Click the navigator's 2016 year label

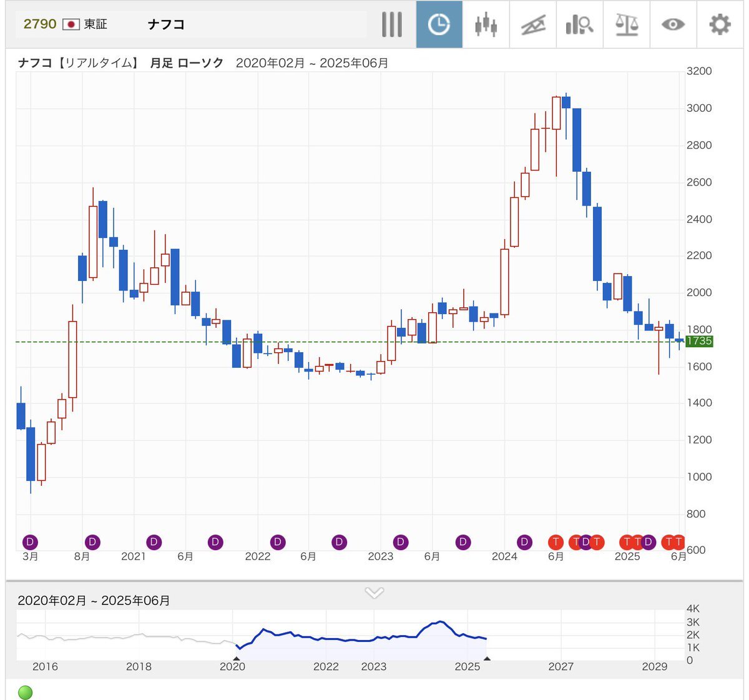(x=45, y=667)
